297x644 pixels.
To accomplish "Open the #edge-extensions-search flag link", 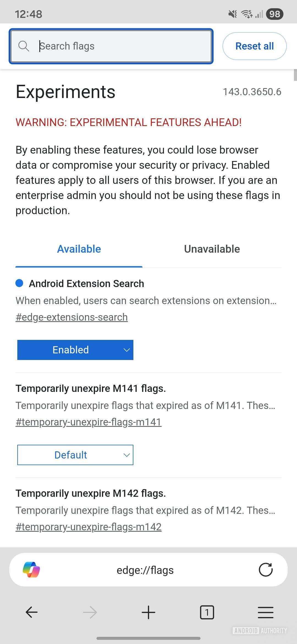I will [71, 317].
